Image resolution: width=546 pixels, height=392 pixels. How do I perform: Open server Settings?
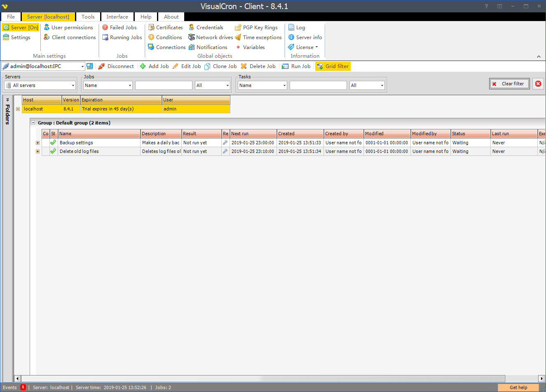(16, 37)
